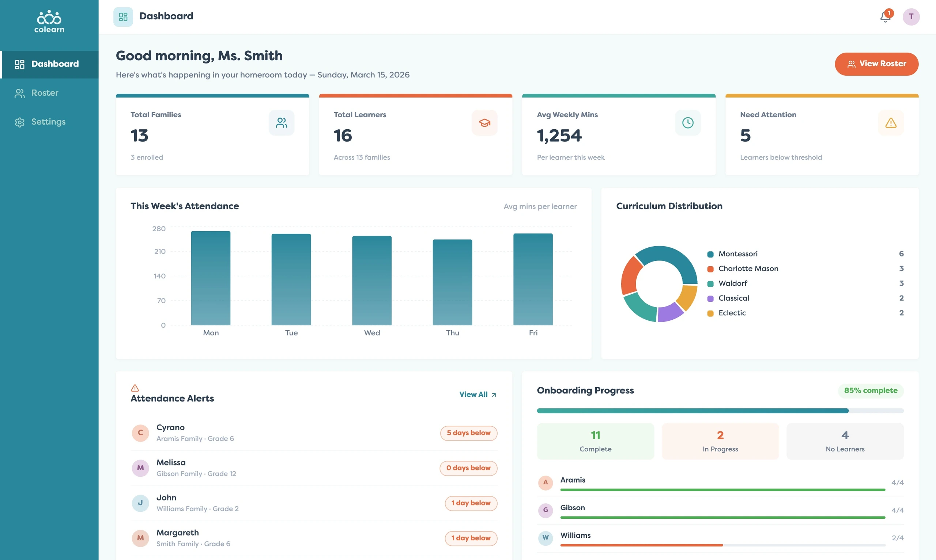
Task: Click the warning triangle on Need Attention card
Action: [x=891, y=123]
